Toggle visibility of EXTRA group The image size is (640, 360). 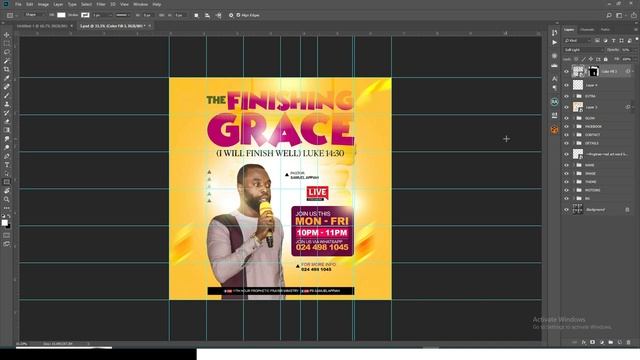[x=566, y=96]
